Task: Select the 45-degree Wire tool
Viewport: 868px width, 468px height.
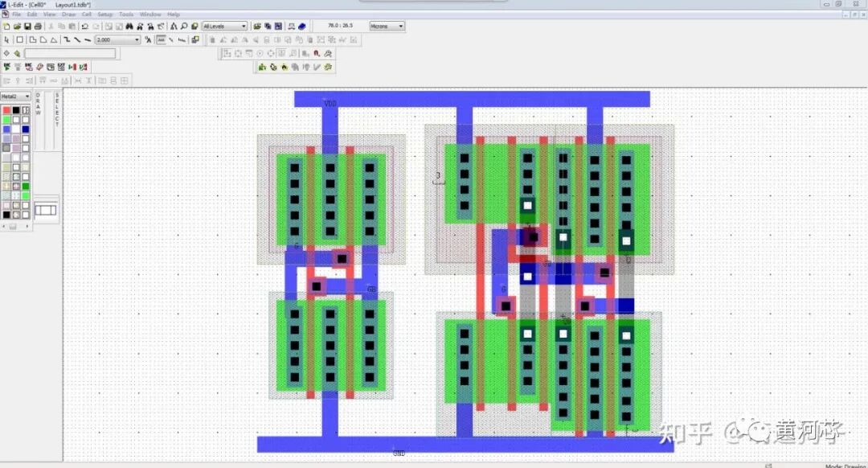Action: pyautogui.click(x=77, y=40)
